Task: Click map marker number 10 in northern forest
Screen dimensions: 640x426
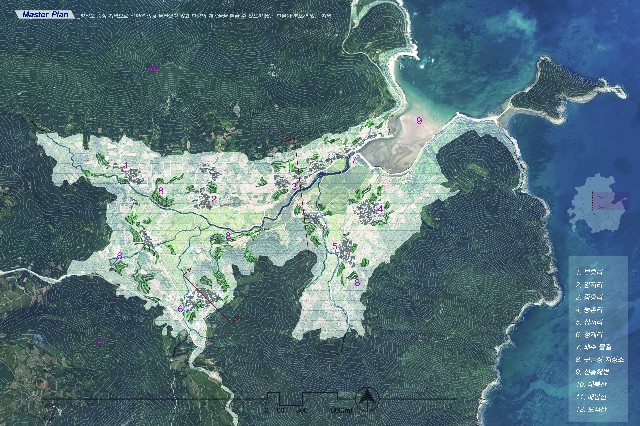Action: [153, 69]
